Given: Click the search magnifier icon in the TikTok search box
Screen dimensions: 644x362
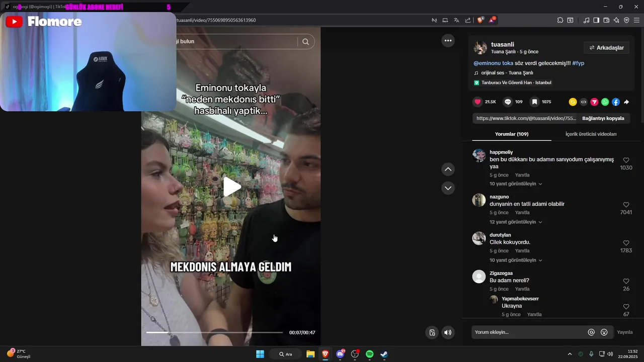Looking at the screenshot, I should tap(305, 42).
